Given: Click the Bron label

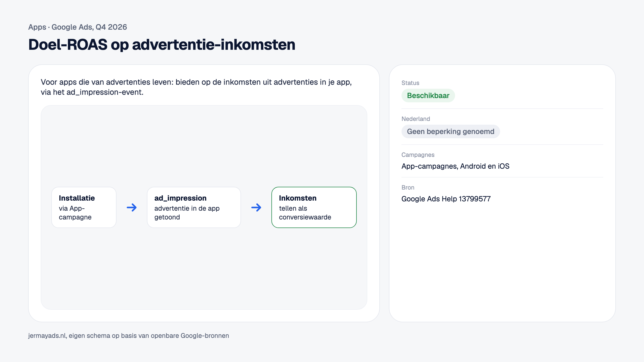Looking at the screenshot, I should (408, 188).
